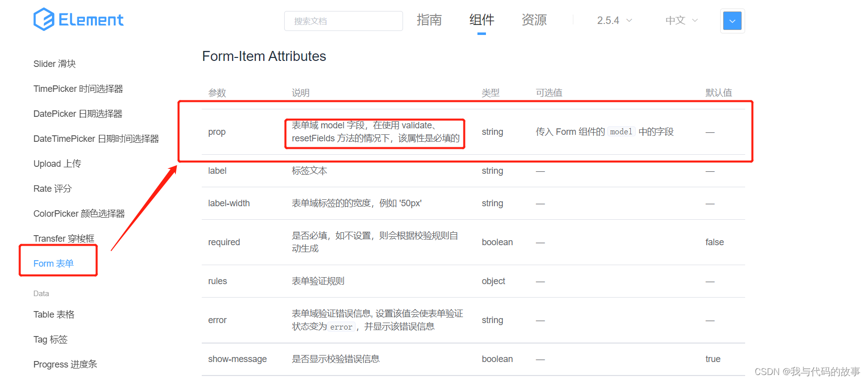Select Form 表单 in sidebar
Image resolution: width=868 pixels, height=381 pixels.
click(53, 264)
